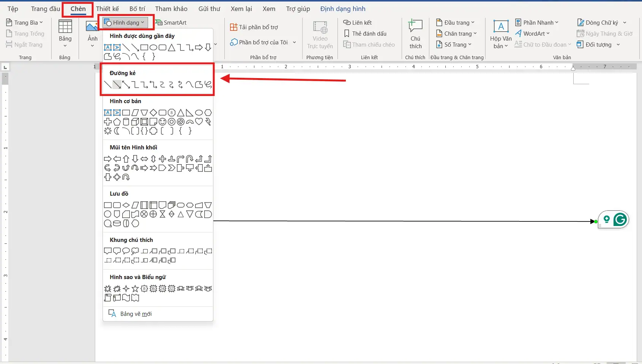642x364 pixels.
Task: Open the Đầu trang header dropdown
Action: (456, 23)
